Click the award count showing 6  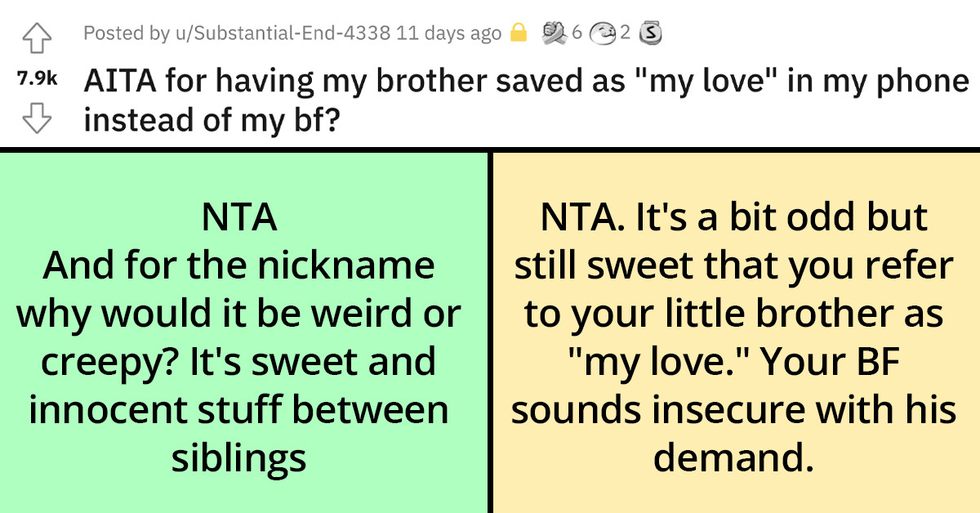(x=576, y=33)
